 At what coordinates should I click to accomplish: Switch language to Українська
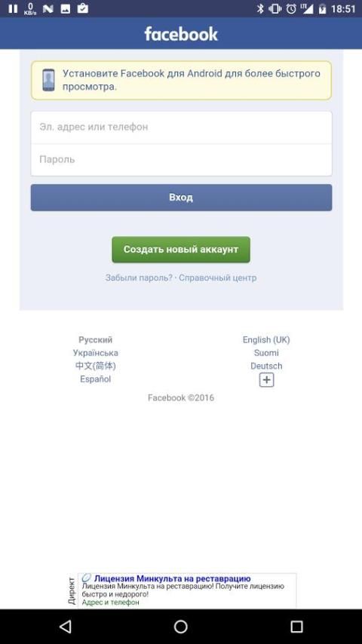(x=95, y=353)
